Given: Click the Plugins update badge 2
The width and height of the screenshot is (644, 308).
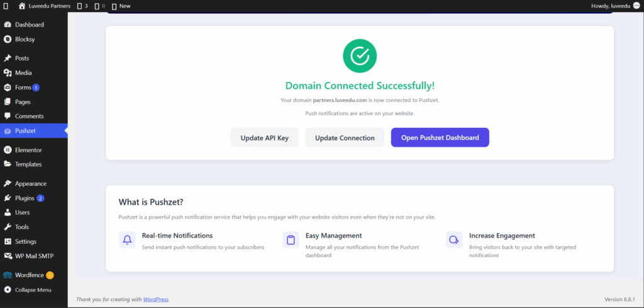Looking at the screenshot, I should click(x=40, y=198).
